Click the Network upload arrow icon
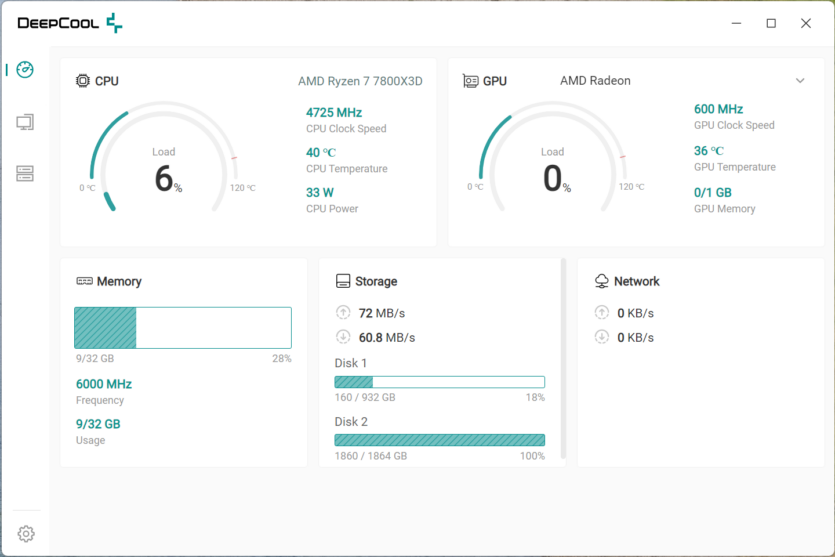This screenshot has height=557, width=835. coord(602,313)
